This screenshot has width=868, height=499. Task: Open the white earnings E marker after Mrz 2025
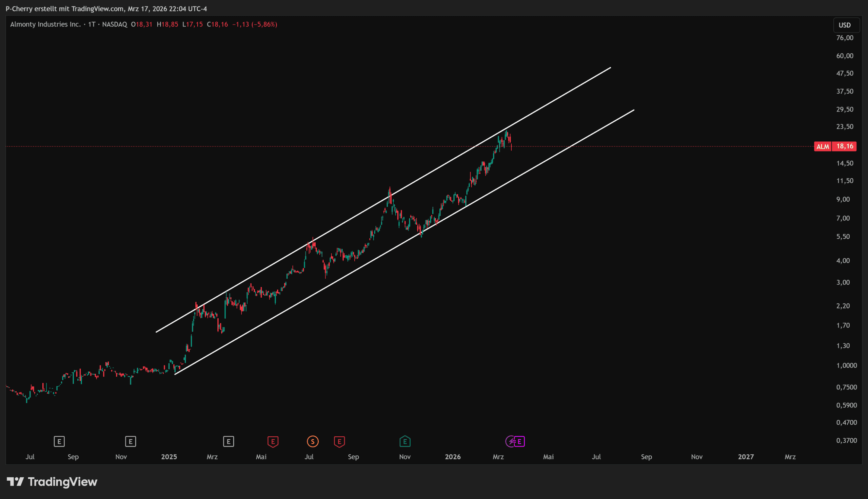point(229,441)
